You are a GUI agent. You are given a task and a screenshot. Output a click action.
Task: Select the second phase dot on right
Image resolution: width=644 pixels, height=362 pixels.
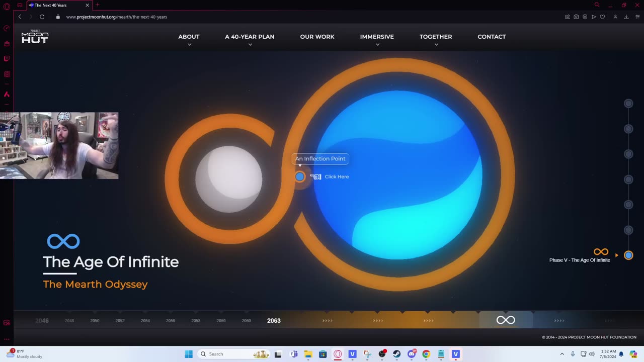[x=628, y=129]
